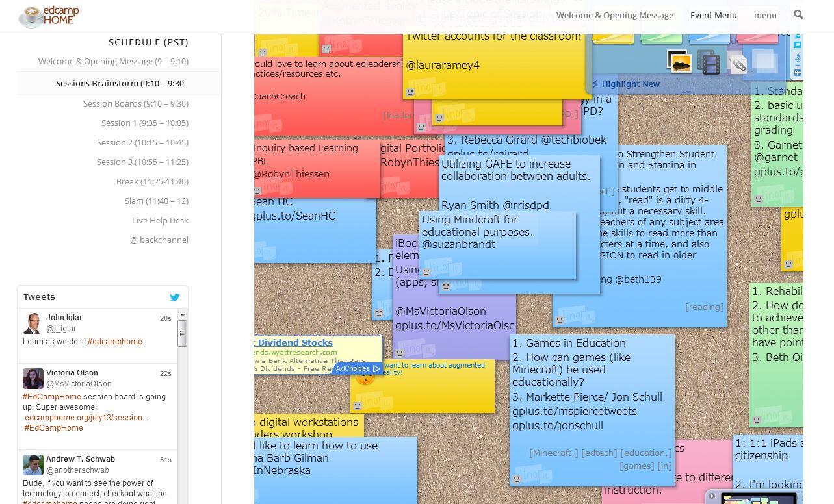834x504 pixels.
Task: Add a video sticky using film icon
Action: (x=709, y=62)
